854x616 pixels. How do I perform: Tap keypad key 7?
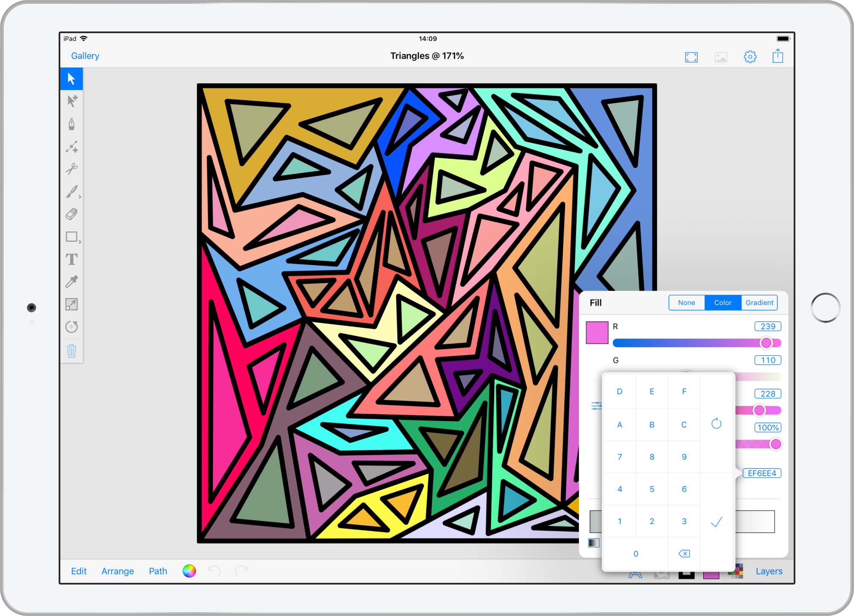coord(620,457)
